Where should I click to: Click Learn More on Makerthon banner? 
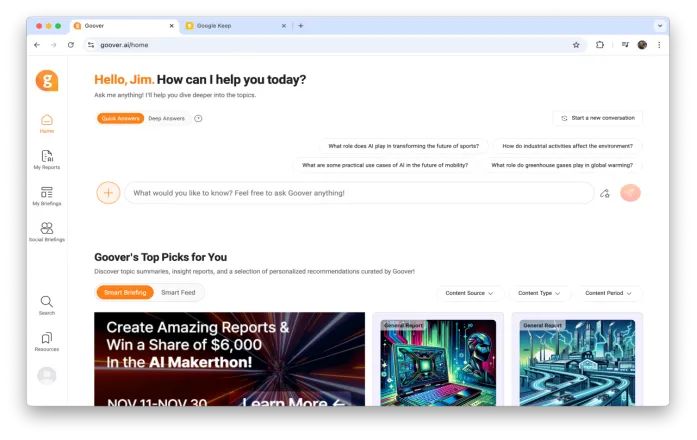tap(293, 401)
